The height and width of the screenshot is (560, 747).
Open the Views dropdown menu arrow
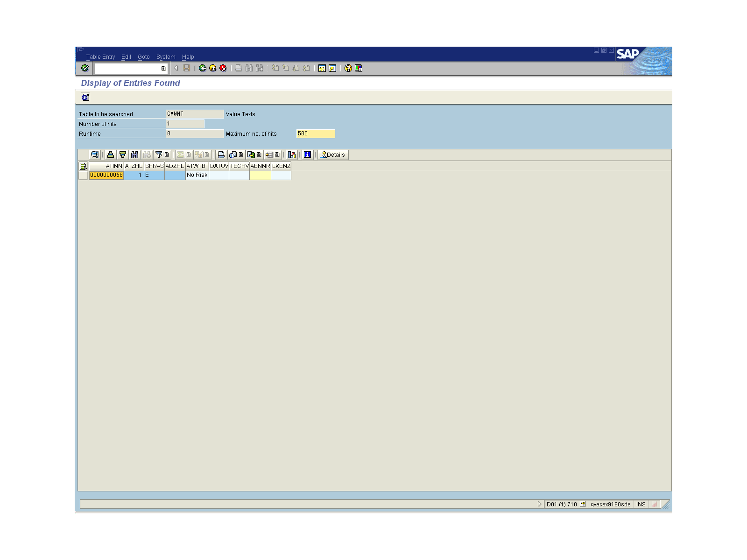click(241, 155)
